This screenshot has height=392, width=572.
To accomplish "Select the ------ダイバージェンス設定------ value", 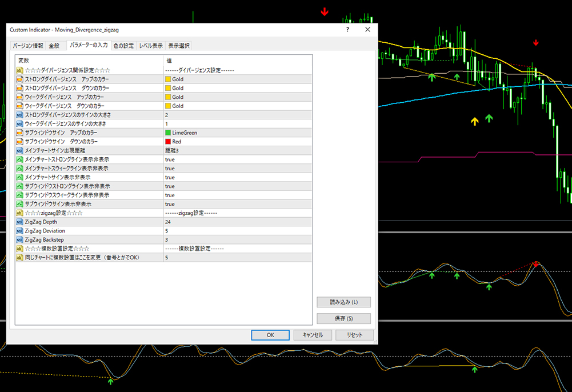I will coord(199,70).
